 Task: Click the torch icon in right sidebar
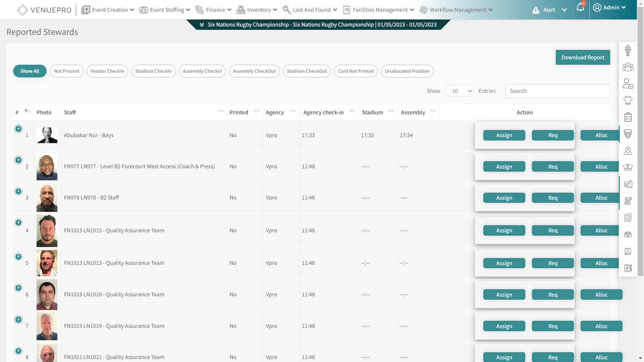point(627,51)
